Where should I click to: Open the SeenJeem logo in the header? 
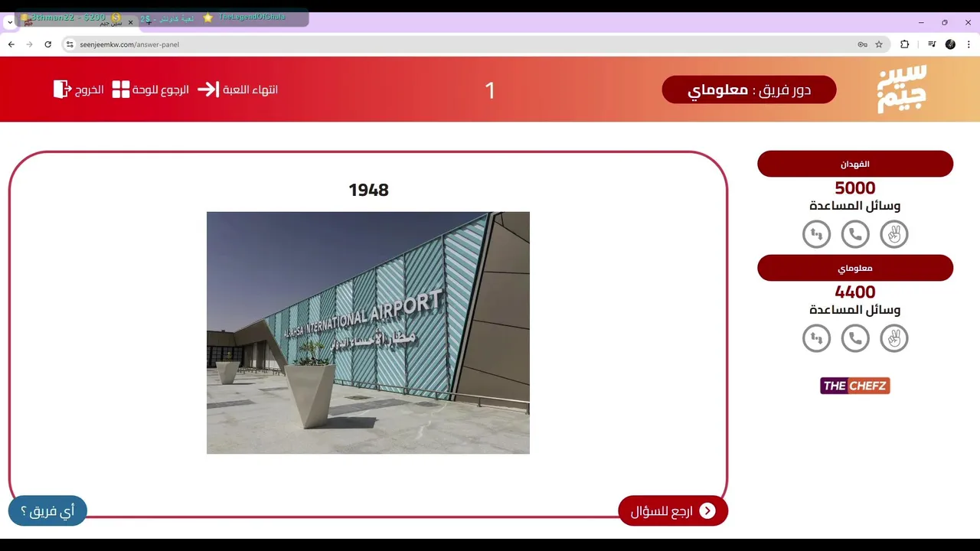[x=902, y=89]
